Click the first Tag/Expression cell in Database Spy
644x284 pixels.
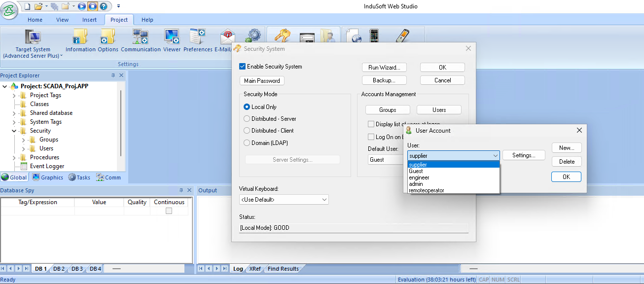[x=37, y=211]
